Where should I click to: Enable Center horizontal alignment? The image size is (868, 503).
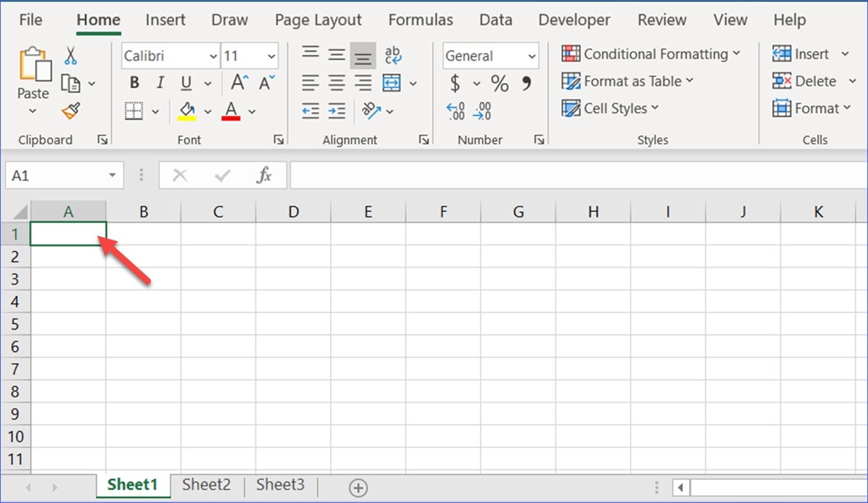[337, 83]
